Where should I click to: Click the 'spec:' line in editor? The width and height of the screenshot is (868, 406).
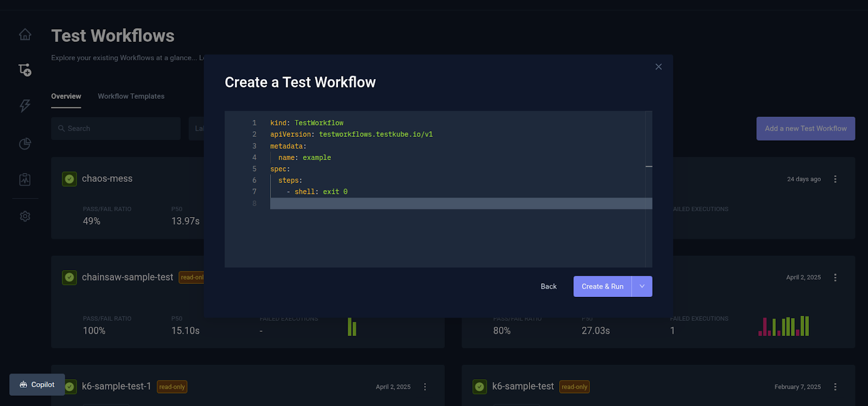280,169
